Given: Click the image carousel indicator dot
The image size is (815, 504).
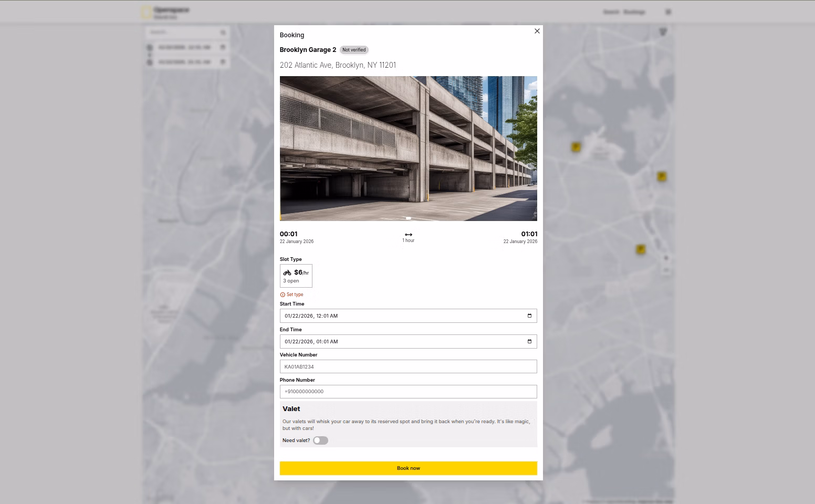Looking at the screenshot, I should 408,218.
